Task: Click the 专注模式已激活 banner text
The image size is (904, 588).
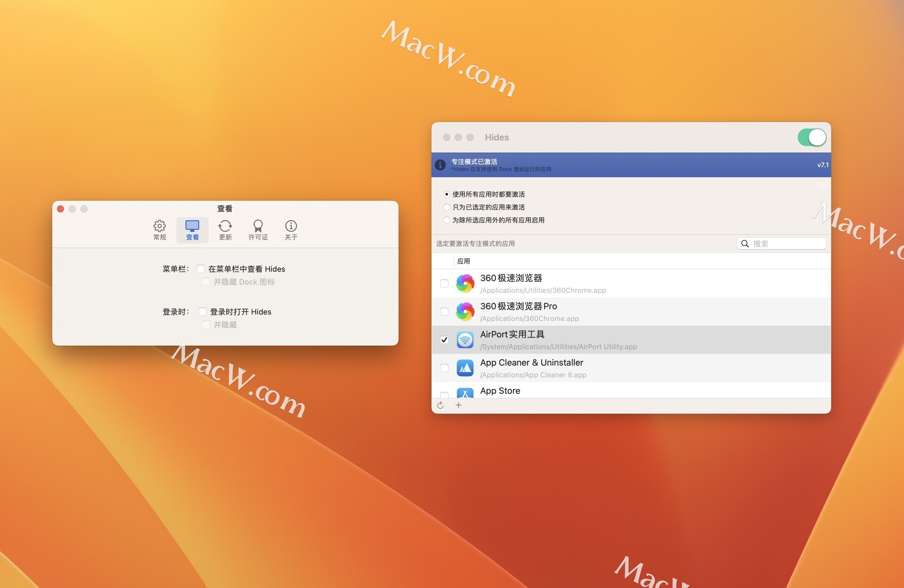Action: (474, 161)
